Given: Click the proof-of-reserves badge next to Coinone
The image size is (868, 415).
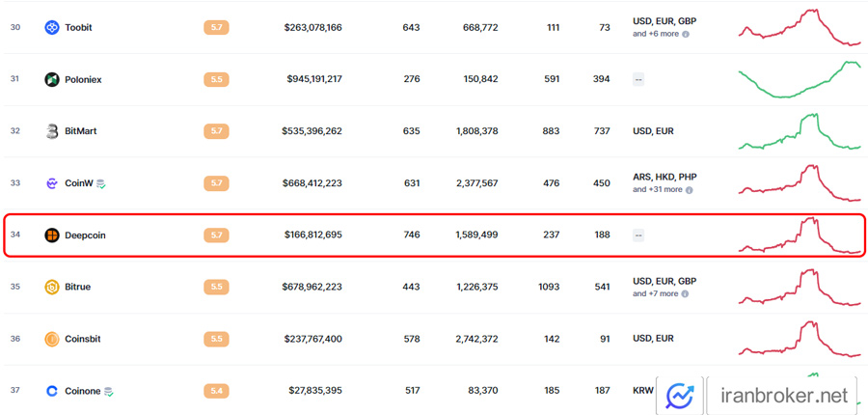Looking at the screenshot, I should pyautogui.click(x=108, y=392).
